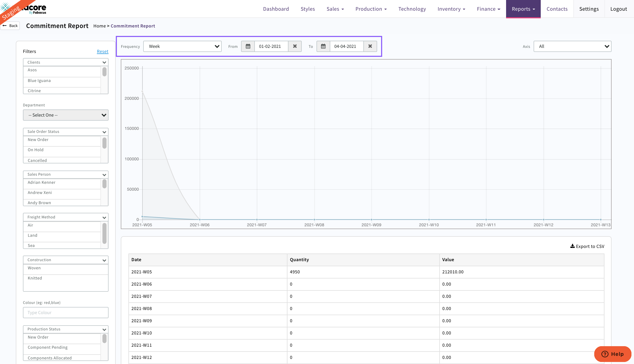The width and height of the screenshot is (634, 364).
Task: Open the Frequency Week dropdown
Action: pos(182,46)
